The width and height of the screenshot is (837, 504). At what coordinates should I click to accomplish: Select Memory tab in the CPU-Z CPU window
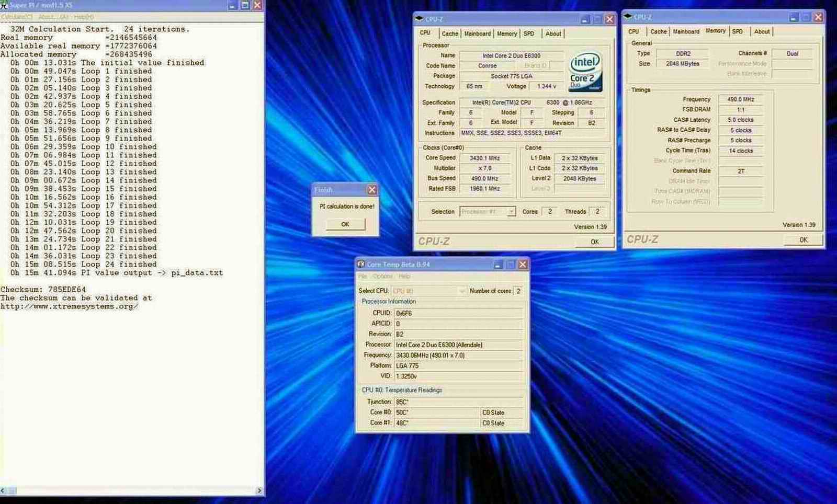(507, 33)
